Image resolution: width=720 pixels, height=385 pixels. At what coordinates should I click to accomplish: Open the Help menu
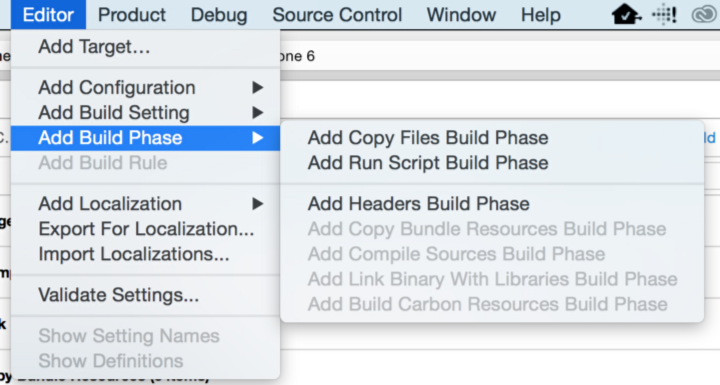coord(540,15)
